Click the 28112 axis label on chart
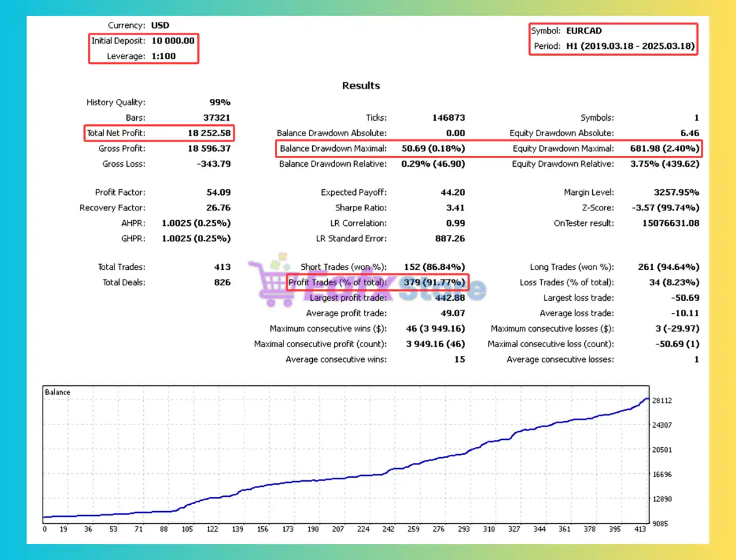This screenshot has width=736, height=560. (x=661, y=401)
